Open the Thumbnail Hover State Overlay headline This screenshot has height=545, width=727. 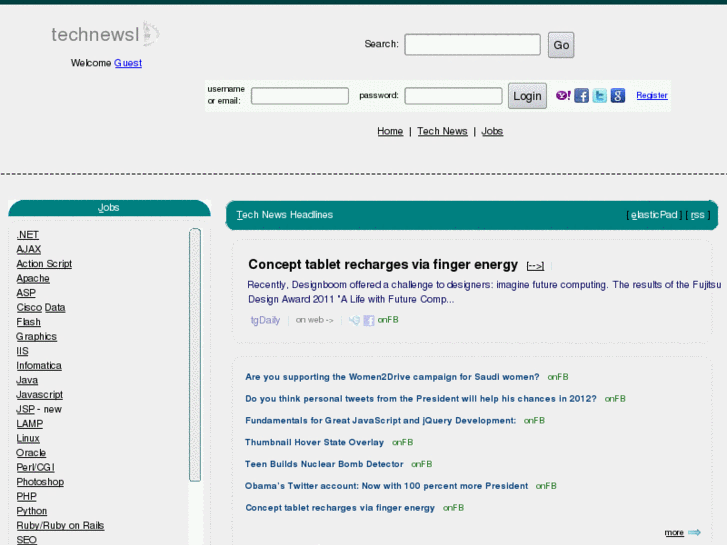314,442
